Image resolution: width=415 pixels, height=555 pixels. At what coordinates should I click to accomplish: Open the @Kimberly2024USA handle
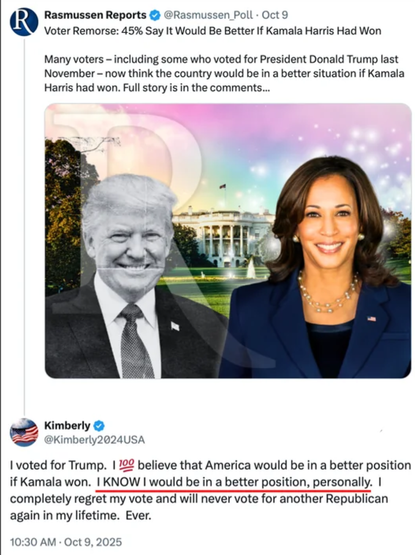(94, 440)
